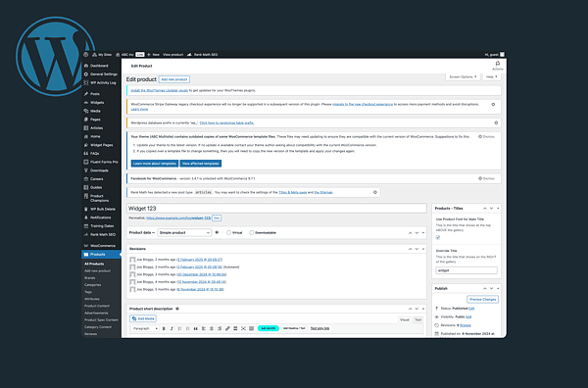Open Training Dates in the sidebar
This screenshot has height=388, width=588.
(x=101, y=226)
